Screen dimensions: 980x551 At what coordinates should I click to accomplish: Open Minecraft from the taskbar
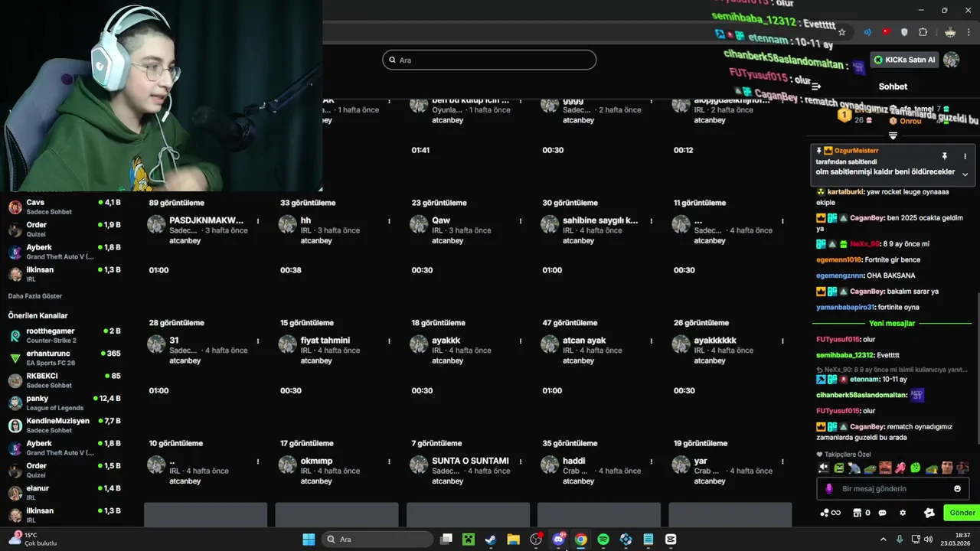coord(468,540)
